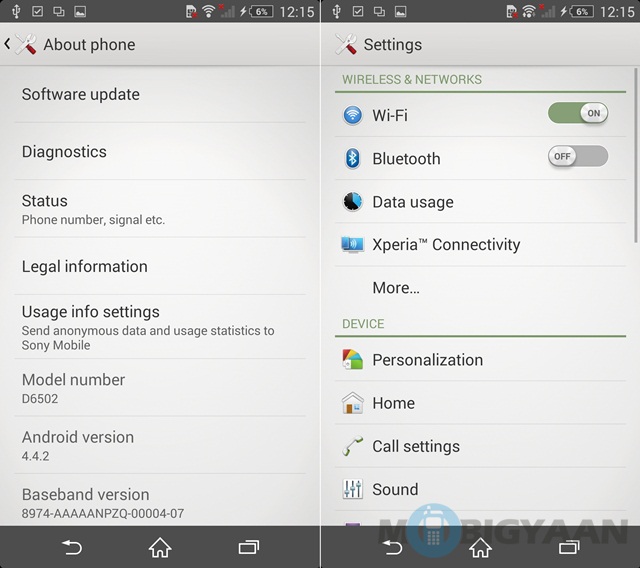Tap the screen mirroring notification icon on Settings screen
This screenshot has width=640, height=568.
(x=379, y=11)
